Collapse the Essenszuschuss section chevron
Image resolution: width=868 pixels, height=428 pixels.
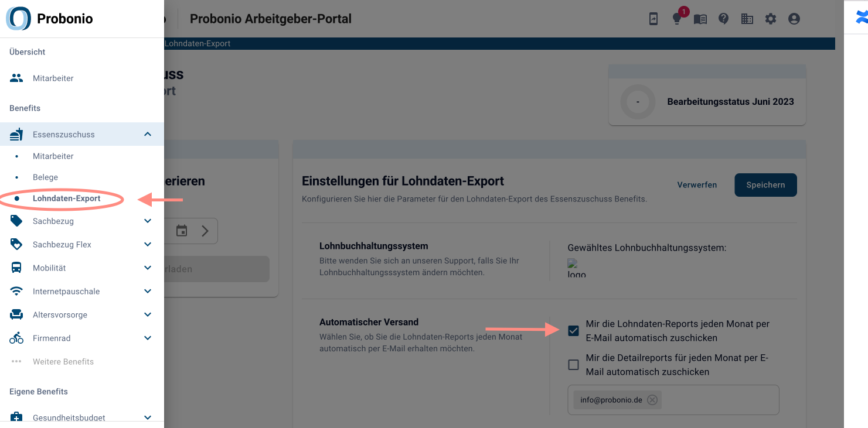pyautogui.click(x=148, y=134)
